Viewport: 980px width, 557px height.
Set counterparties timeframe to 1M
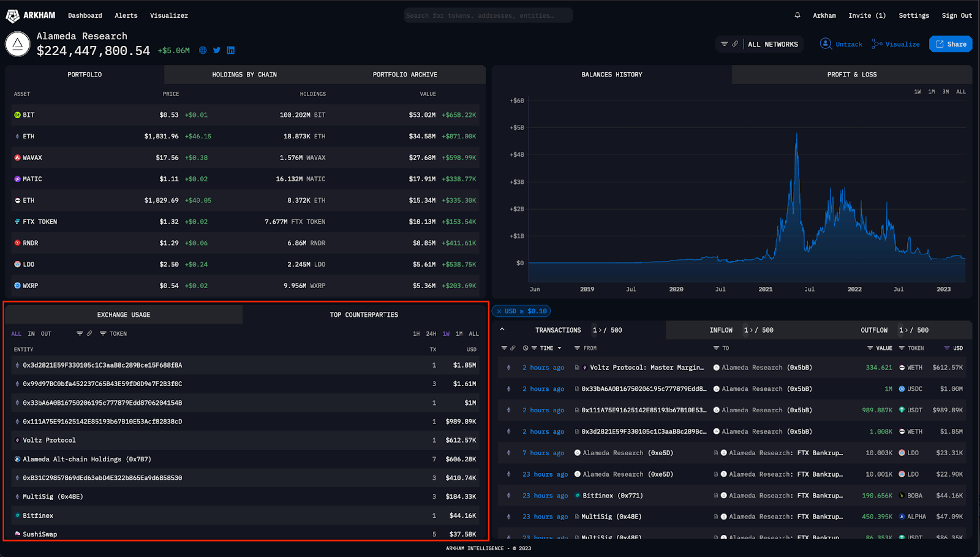459,334
